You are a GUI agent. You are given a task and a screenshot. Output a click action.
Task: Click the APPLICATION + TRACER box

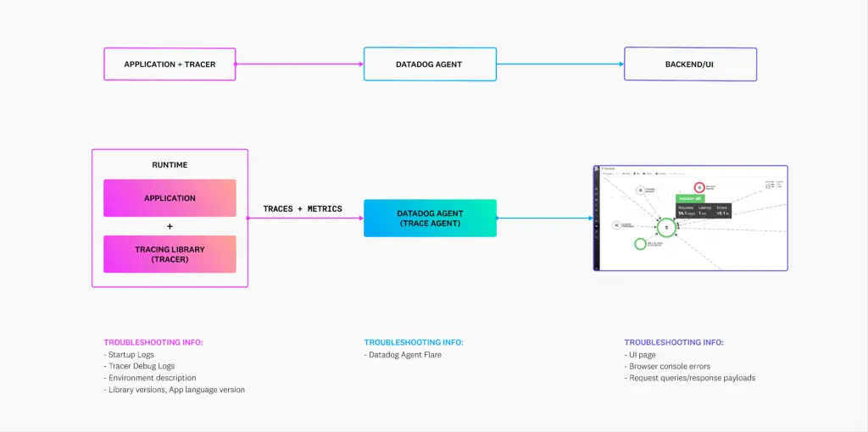click(170, 64)
